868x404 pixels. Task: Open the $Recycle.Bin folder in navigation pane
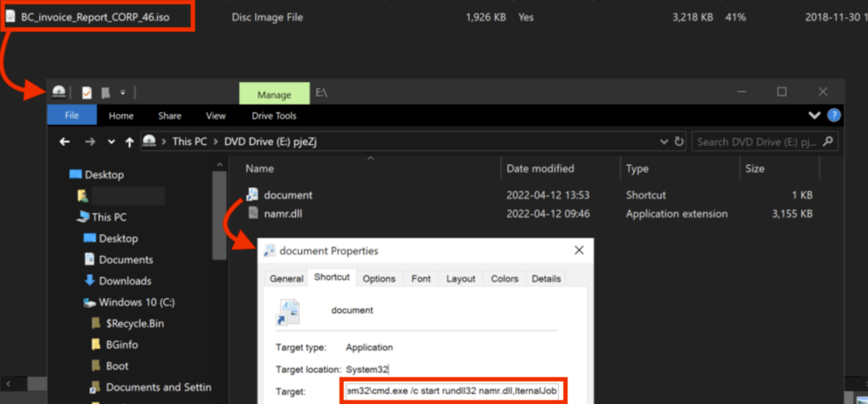pos(128,323)
